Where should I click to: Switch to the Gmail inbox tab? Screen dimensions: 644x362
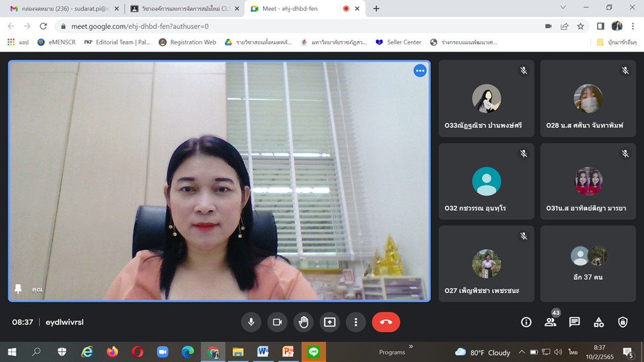tap(62, 9)
